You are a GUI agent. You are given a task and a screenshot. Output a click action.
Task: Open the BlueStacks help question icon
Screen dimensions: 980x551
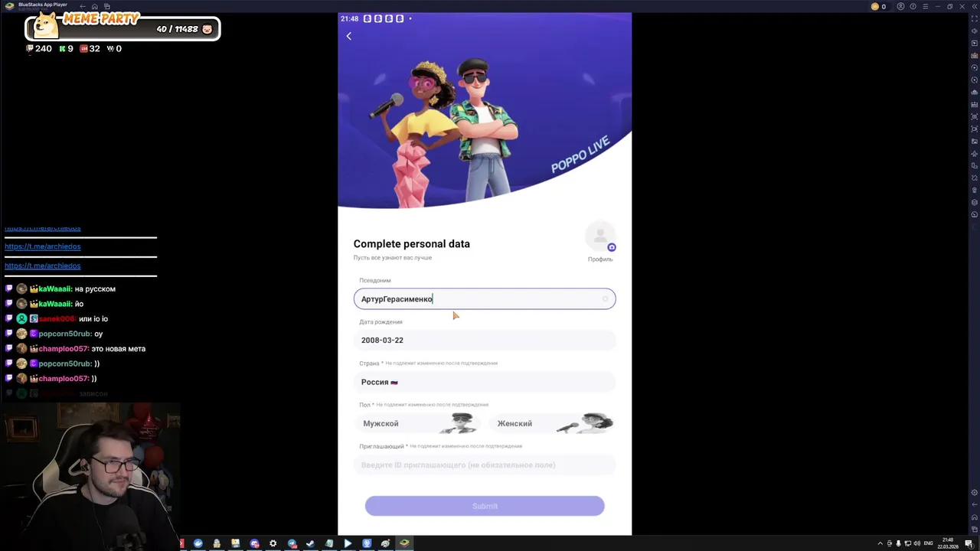coord(913,7)
